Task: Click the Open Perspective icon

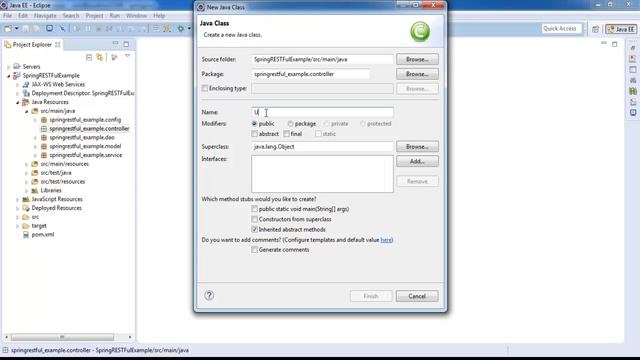Action: (596, 29)
